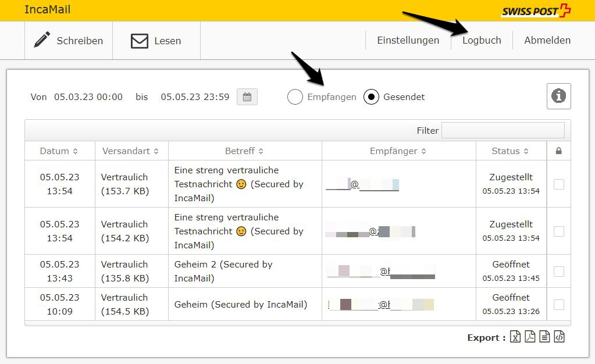Click subject 'Geheim 2 (Secured by IncaMail)'
Viewport: 595px width, 364px height.
[223, 272]
